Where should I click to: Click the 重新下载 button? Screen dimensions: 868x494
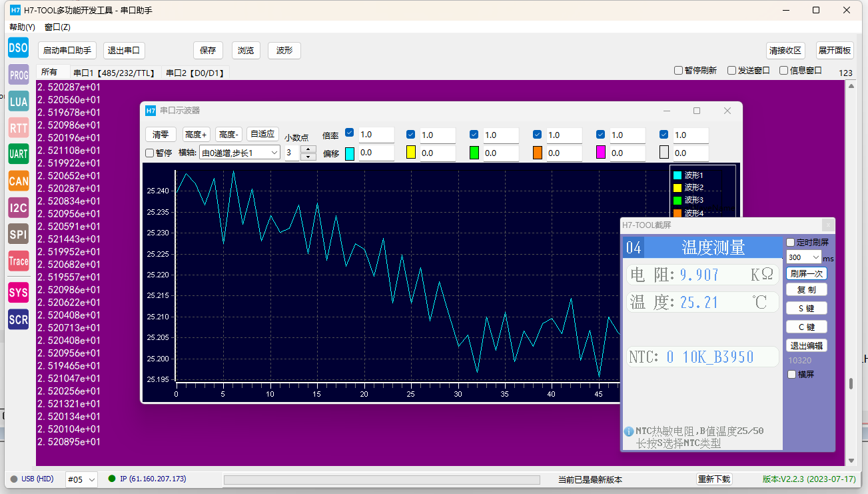click(x=714, y=479)
